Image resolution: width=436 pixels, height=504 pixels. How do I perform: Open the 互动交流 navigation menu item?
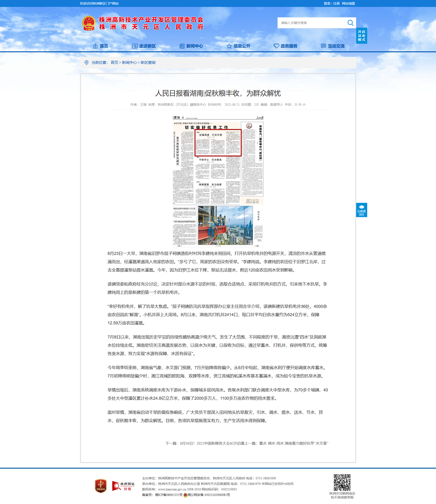(x=336, y=46)
